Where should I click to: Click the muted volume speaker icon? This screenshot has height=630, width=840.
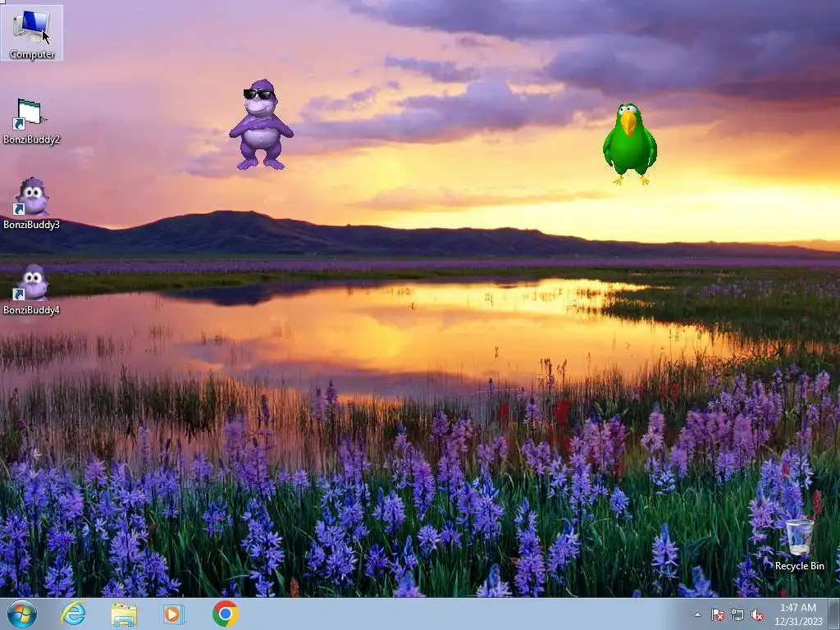point(757,614)
